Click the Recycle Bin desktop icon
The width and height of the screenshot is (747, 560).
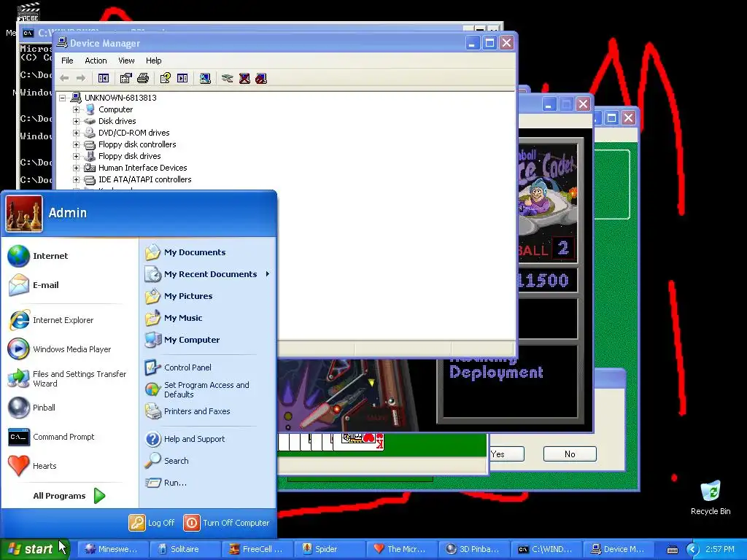tap(711, 497)
